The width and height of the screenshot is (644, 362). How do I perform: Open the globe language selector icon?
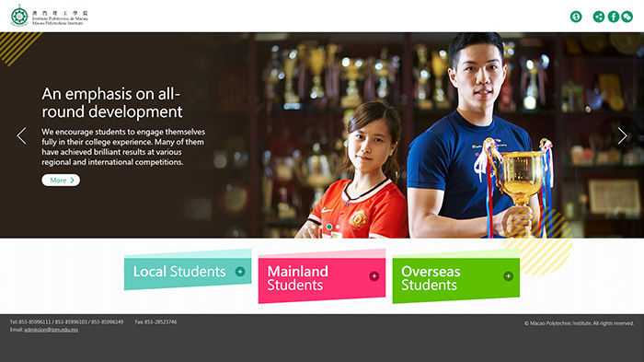pos(576,17)
